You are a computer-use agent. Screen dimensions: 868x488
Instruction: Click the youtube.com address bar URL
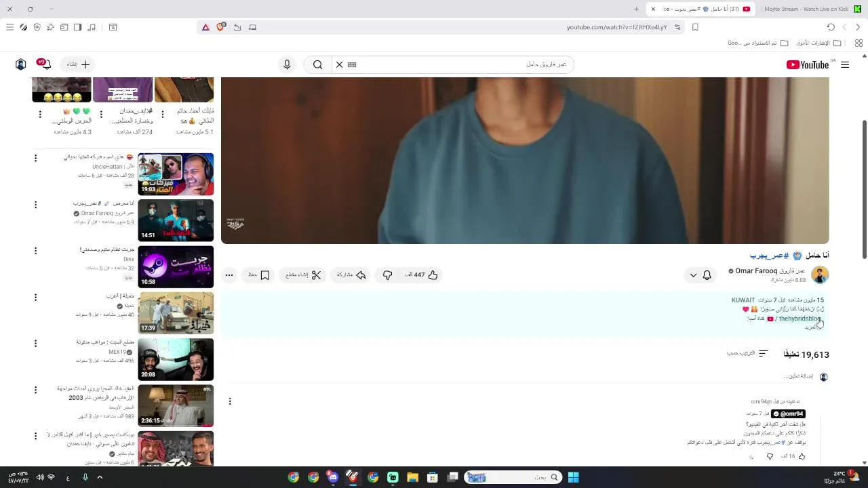pyautogui.click(x=617, y=27)
